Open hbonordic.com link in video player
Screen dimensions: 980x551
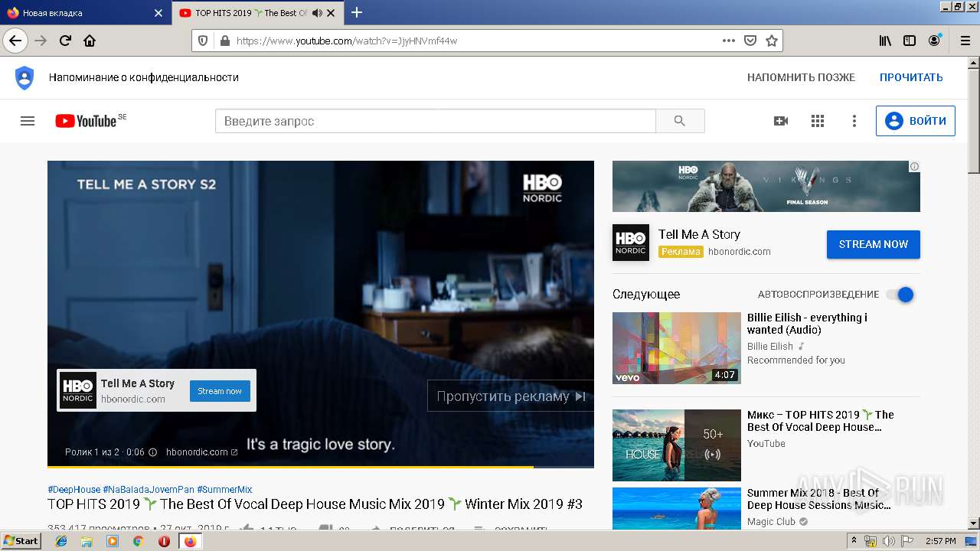pos(201,452)
